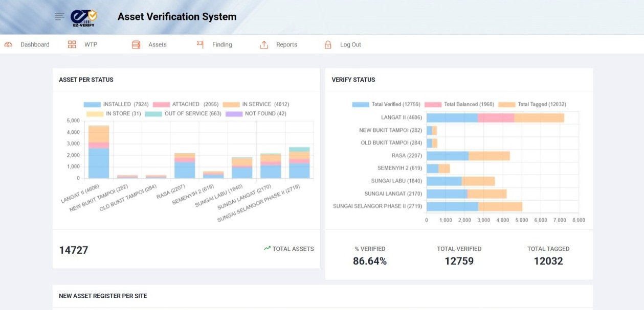Click the Reports upload icon
644x310 pixels.
[x=264, y=45]
